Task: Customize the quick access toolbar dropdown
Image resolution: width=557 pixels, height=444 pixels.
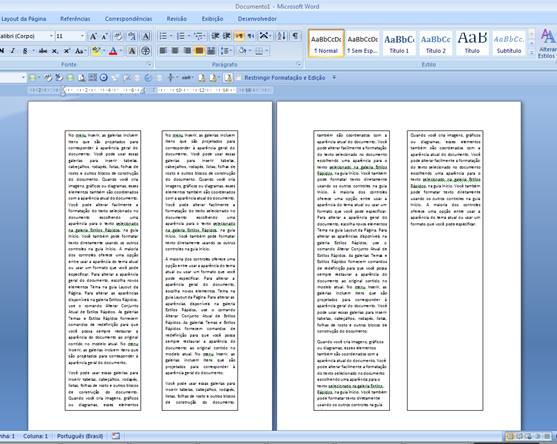Action: point(334,77)
